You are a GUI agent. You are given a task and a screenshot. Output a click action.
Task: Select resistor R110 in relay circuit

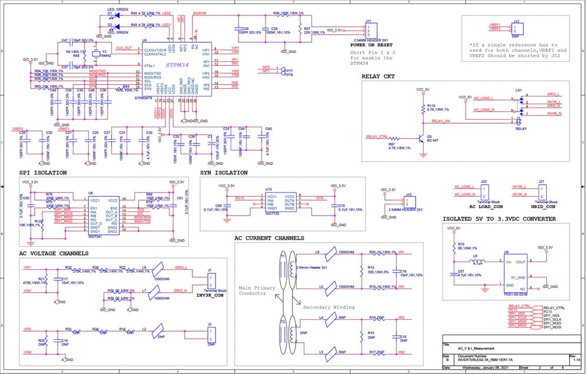[x=423, y=110]
